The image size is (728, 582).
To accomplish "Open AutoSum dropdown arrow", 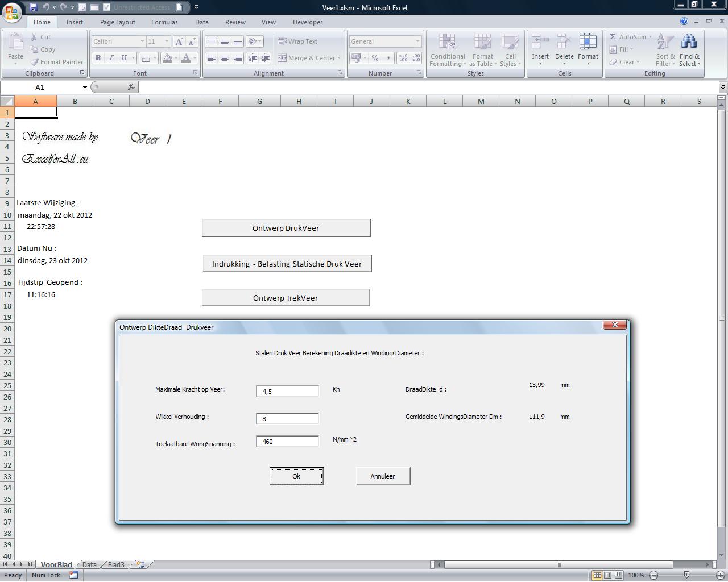I will coord(650,37).
